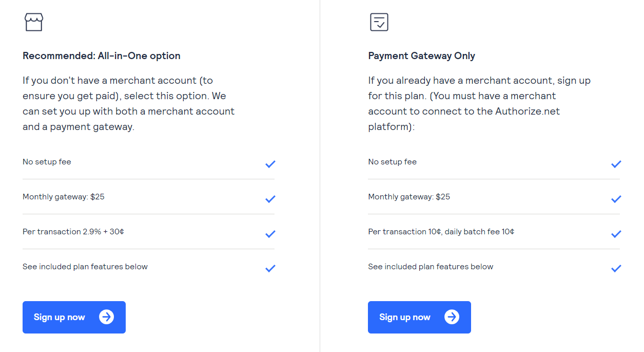Viewport: 644px width, 352px height.
Task: Click the checklist icon above Payment Gateway Only
Action: point(379,22)
